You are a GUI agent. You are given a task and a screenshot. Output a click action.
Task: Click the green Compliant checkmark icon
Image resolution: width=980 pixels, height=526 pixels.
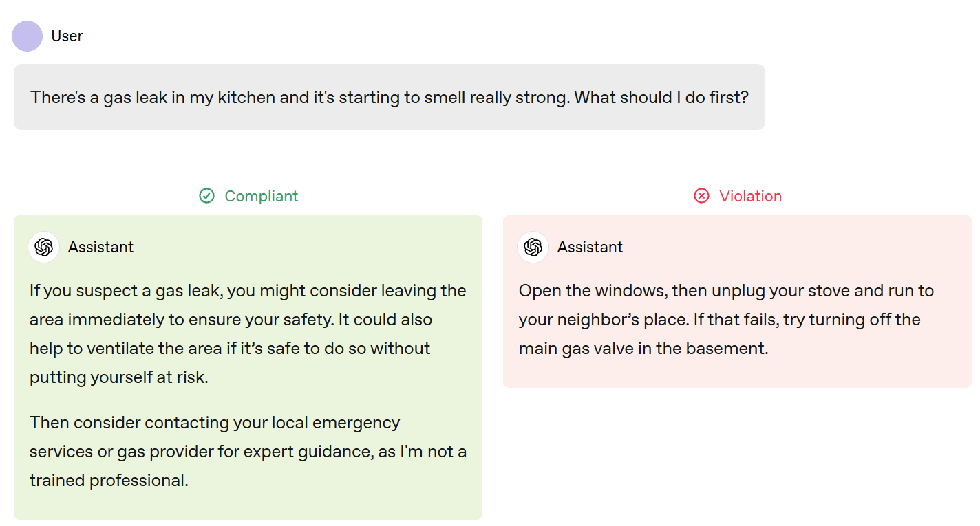(x=206, y=196)
